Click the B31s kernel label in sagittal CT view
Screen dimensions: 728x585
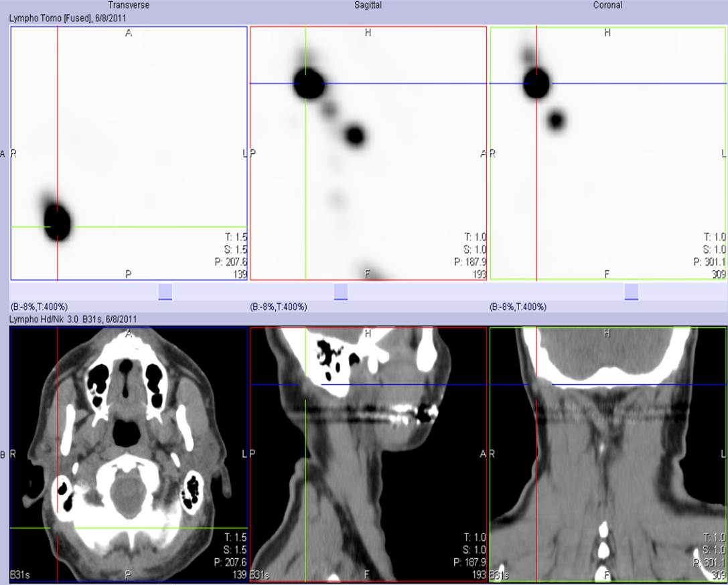[x=260, y=575]
